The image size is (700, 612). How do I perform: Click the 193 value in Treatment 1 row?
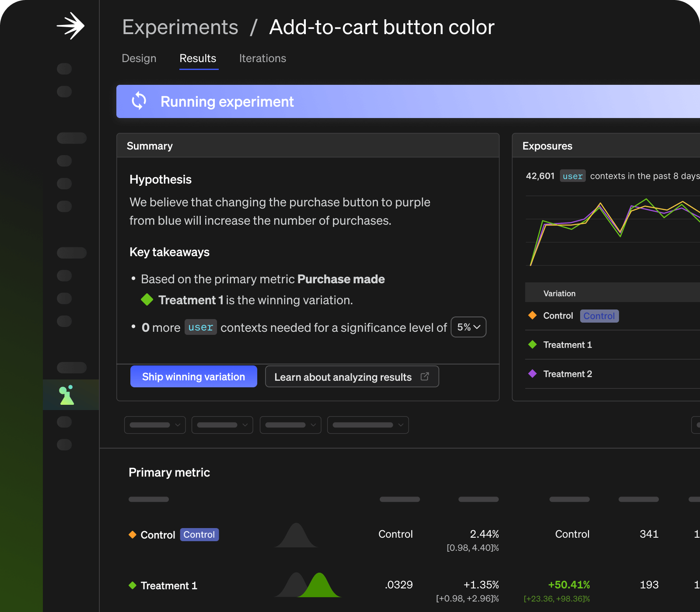(649, 584)
